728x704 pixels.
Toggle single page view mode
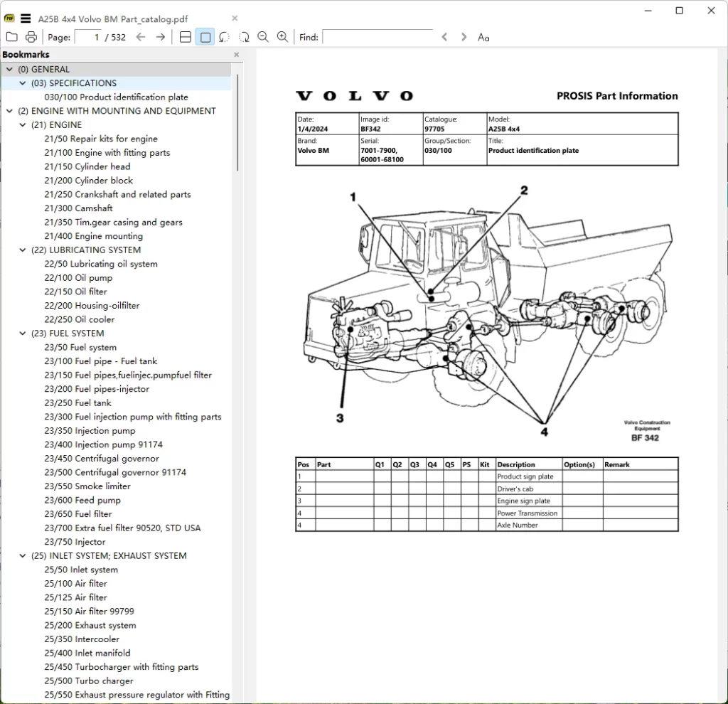(205, 37)
